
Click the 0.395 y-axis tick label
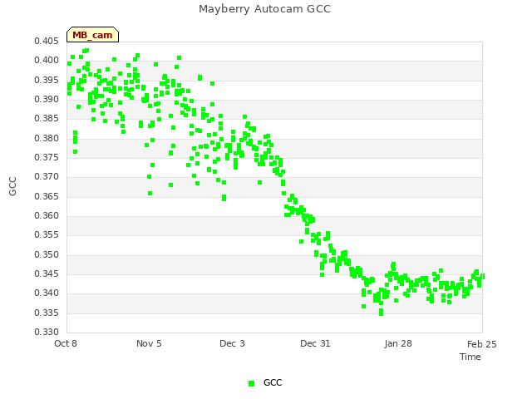point(47,80)
